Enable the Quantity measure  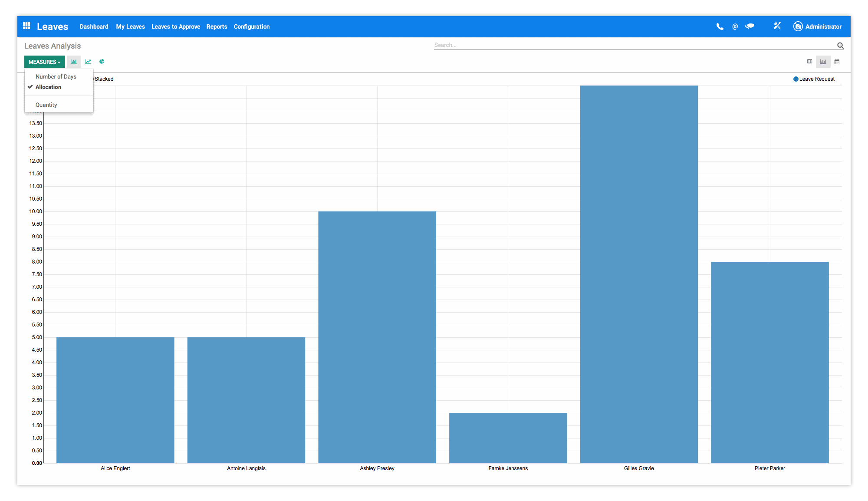coord(46,105)
